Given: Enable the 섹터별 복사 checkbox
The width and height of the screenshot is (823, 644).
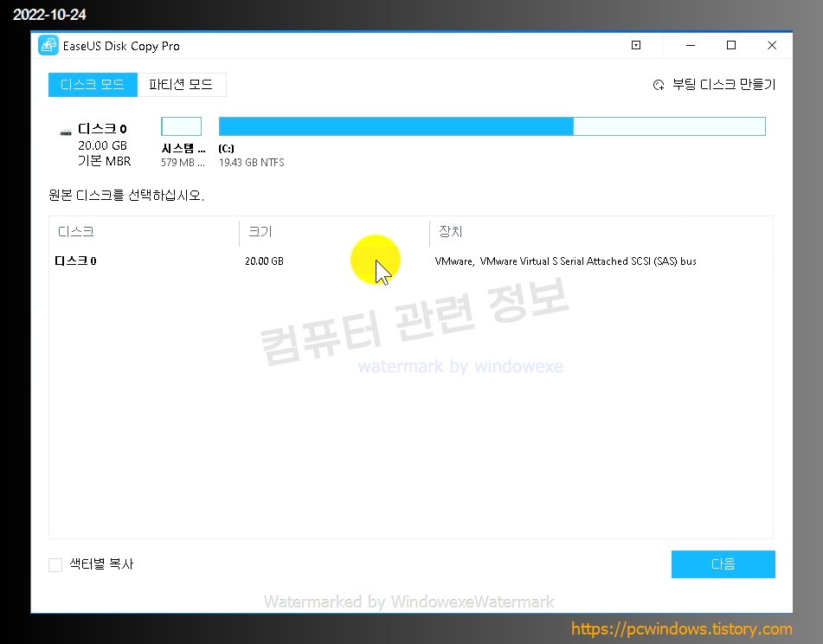Looking at the screenshot, I should click(x=55, y=564).
